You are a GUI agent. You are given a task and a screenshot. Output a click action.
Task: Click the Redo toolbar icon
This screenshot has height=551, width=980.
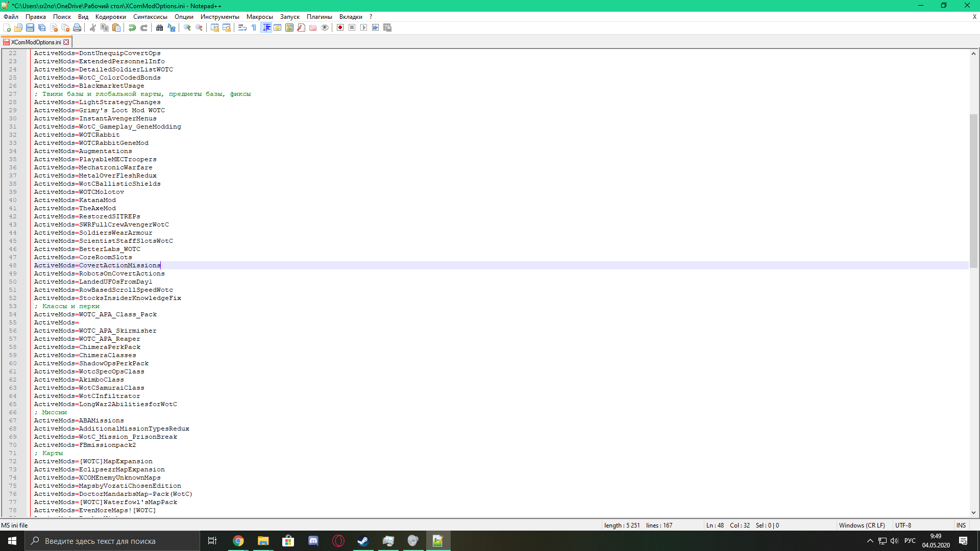coord(144,28)
